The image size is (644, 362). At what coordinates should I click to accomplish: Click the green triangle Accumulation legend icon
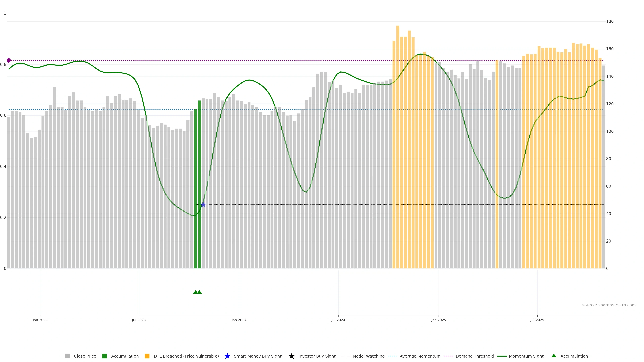[554, 356]
